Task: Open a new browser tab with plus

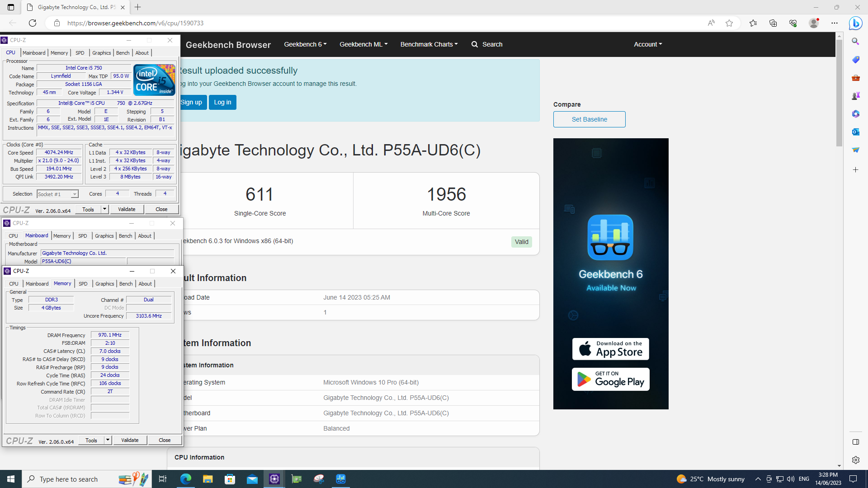Action: click(x=138, y=7)
